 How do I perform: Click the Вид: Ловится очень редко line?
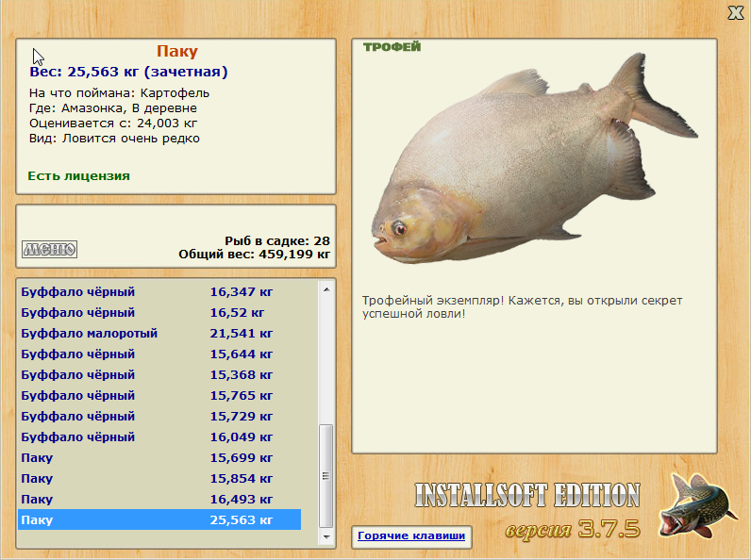coord(114,139)
